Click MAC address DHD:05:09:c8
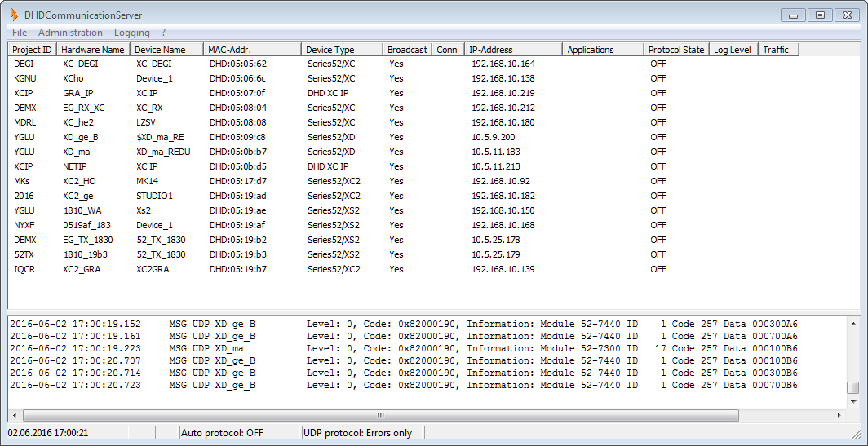 (238, 137)
